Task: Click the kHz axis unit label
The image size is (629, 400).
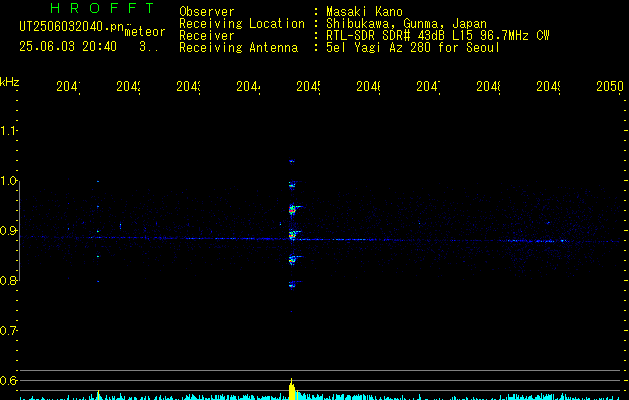Action: [x=10, y=82]
